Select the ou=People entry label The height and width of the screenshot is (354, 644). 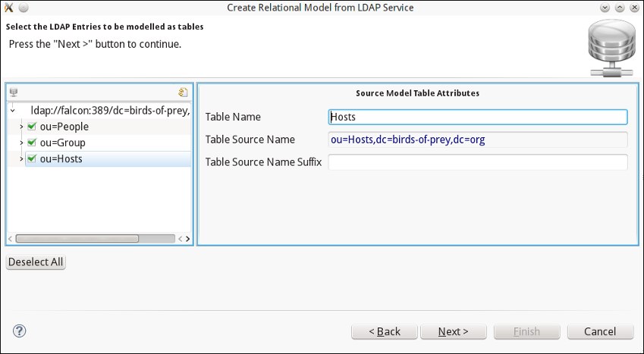click(x=64, y=127)
